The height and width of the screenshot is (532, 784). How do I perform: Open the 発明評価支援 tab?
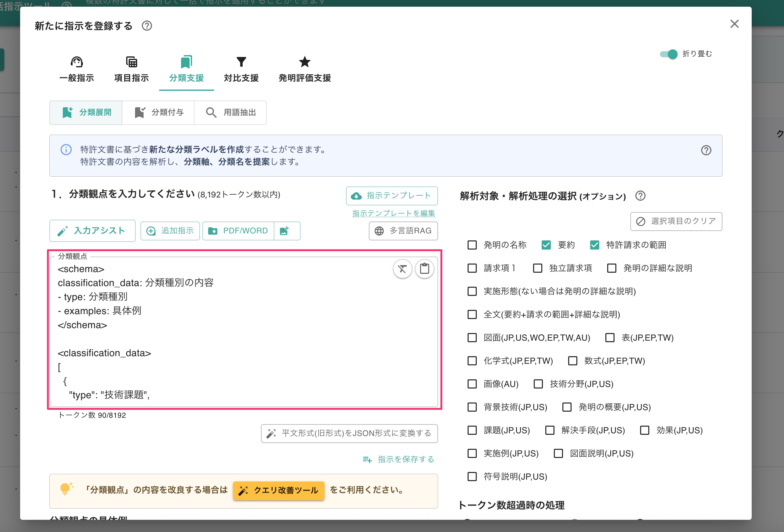[305, 70]
